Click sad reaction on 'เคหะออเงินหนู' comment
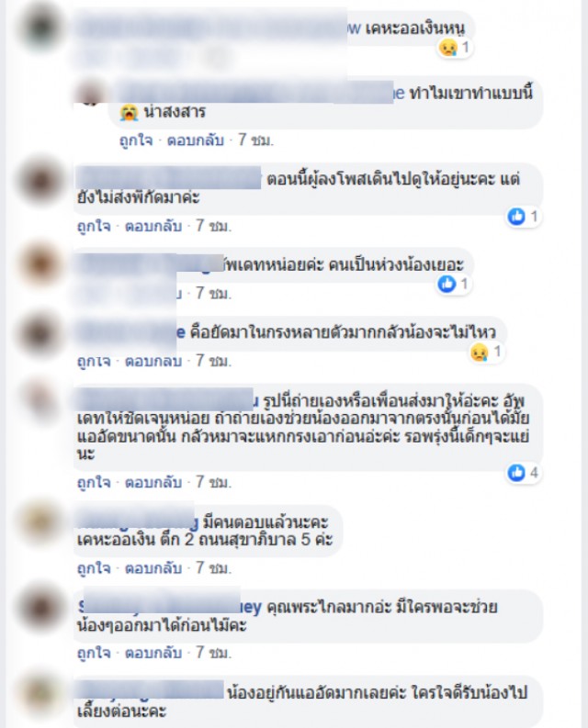 point(455,48)
